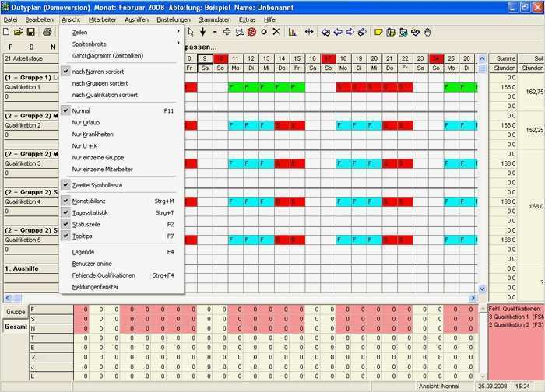Click the hand toolbar icon
Viewport: 545px width, 392px height.
click(x=427, y=33)
